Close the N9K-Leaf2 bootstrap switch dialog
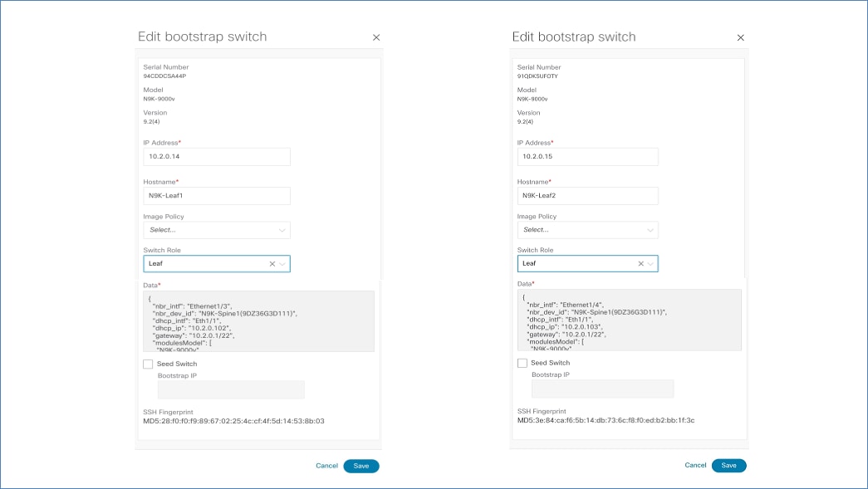Screen dimensions: 868x489 pyautogui.click(x=741, y=37)
